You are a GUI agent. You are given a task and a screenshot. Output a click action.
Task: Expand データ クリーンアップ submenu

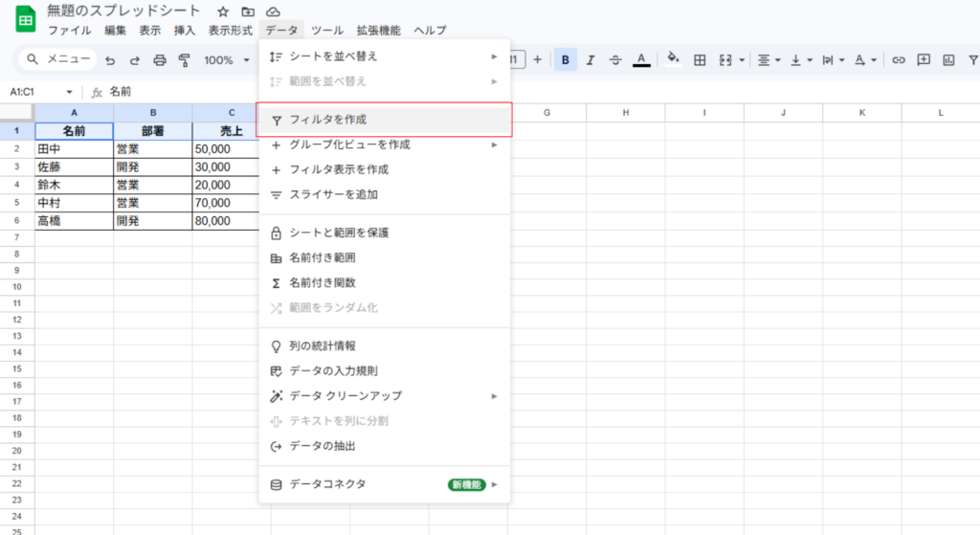[x=385, y=395]
